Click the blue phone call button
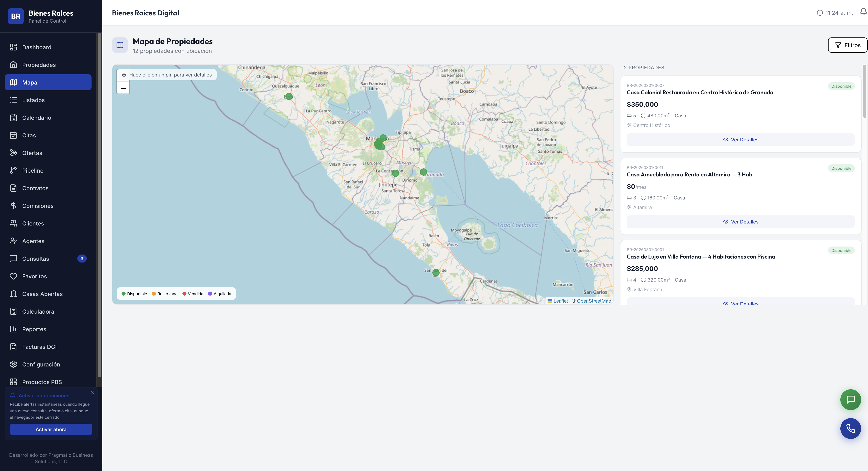Image resolution: width=868 pixels, height=471 pixels. coord(851,429)
